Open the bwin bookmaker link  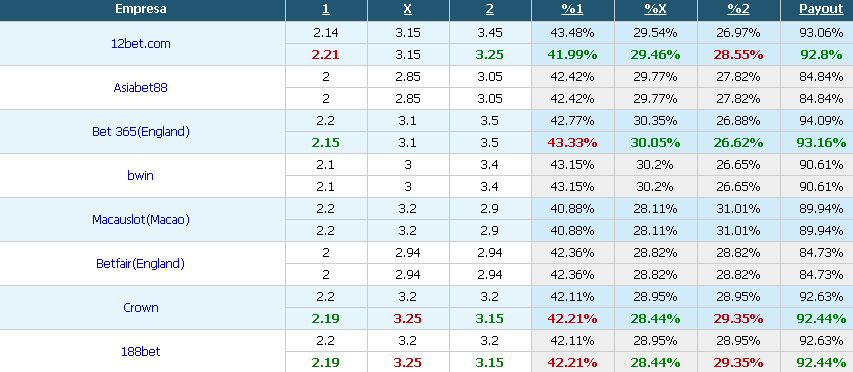click(141, 176)
